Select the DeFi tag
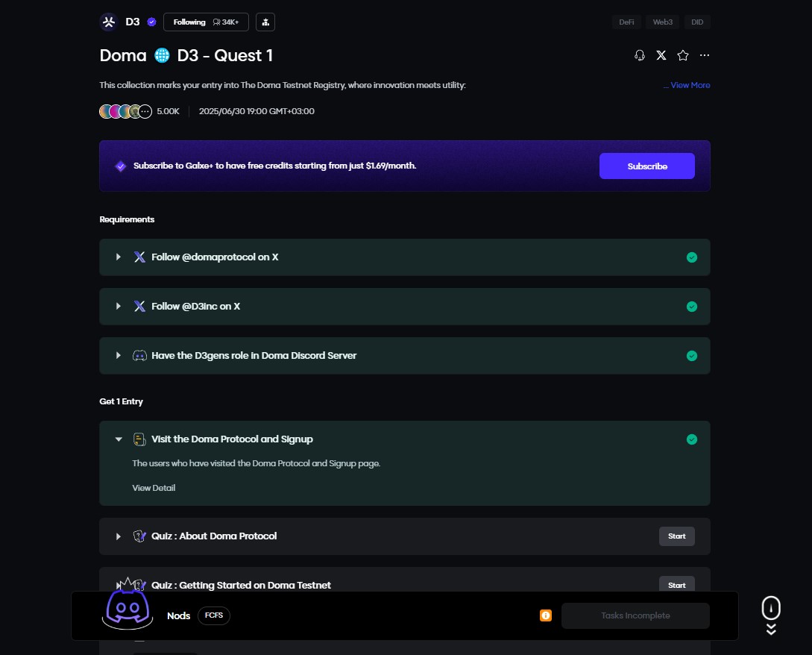The height and width of the screenshot is (655, 812). 626,22
